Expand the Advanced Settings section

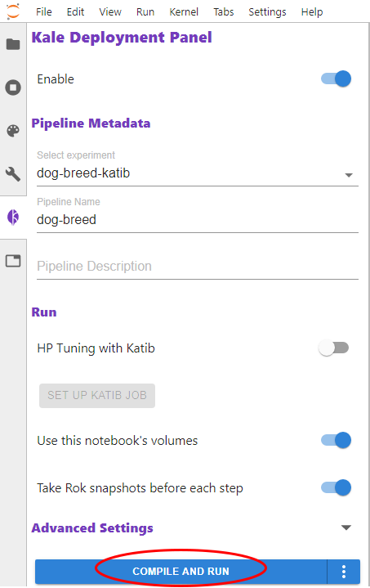point(346,527)
